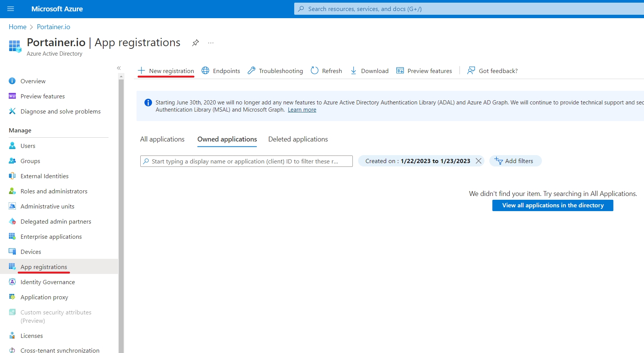The image size is (644, 353).
Task: Switch to the All applications tab
Action: (x=162, y=139)
